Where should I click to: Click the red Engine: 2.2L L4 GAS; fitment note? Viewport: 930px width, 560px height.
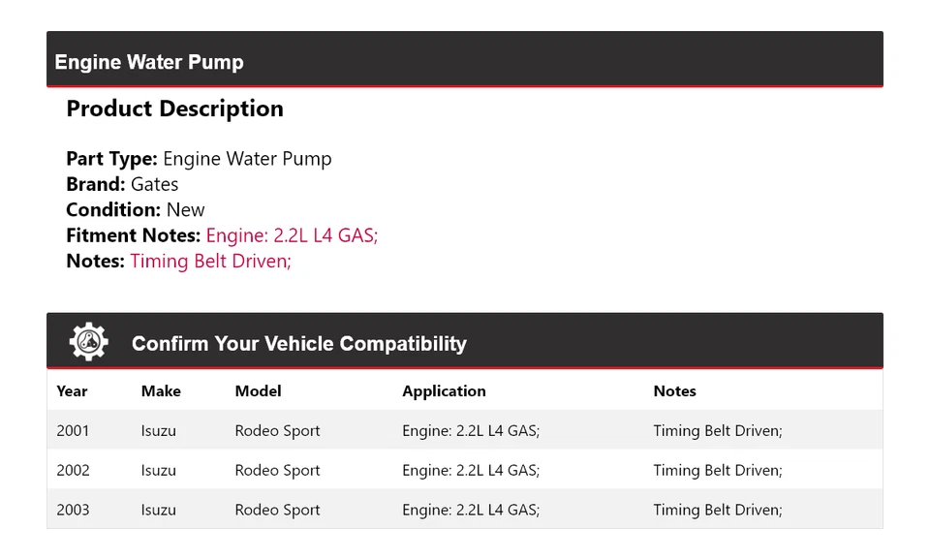point(292,235)
